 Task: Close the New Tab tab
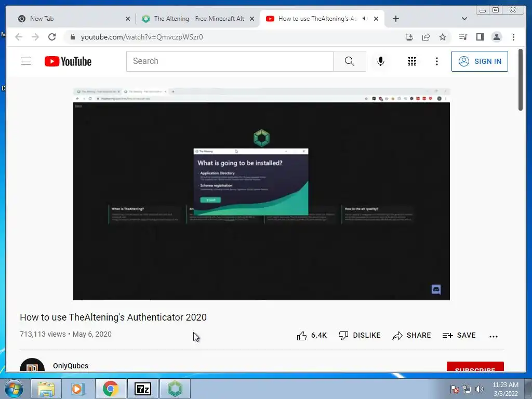(x=128, y=19)
